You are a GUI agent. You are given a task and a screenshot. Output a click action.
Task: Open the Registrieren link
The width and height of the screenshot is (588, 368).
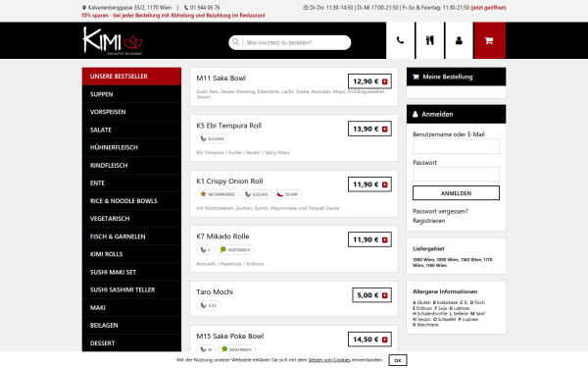[x=429, y=221]
